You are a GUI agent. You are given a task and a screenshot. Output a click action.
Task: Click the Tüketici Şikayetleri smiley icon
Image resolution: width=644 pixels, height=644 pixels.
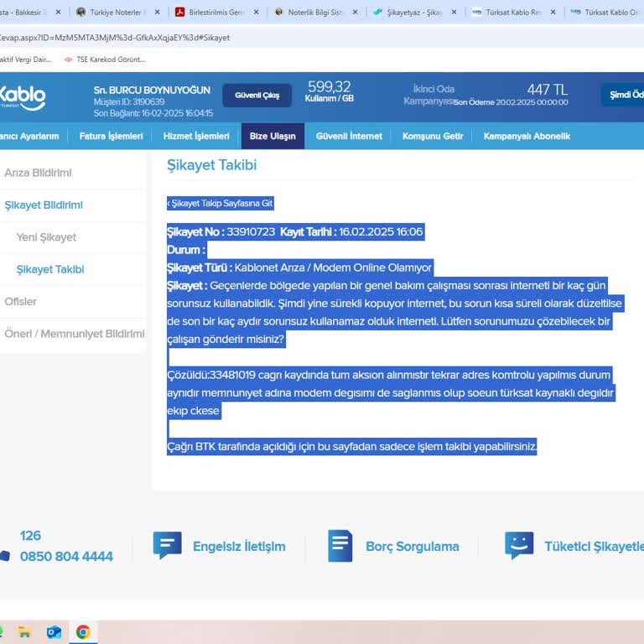tap(519, 545)
